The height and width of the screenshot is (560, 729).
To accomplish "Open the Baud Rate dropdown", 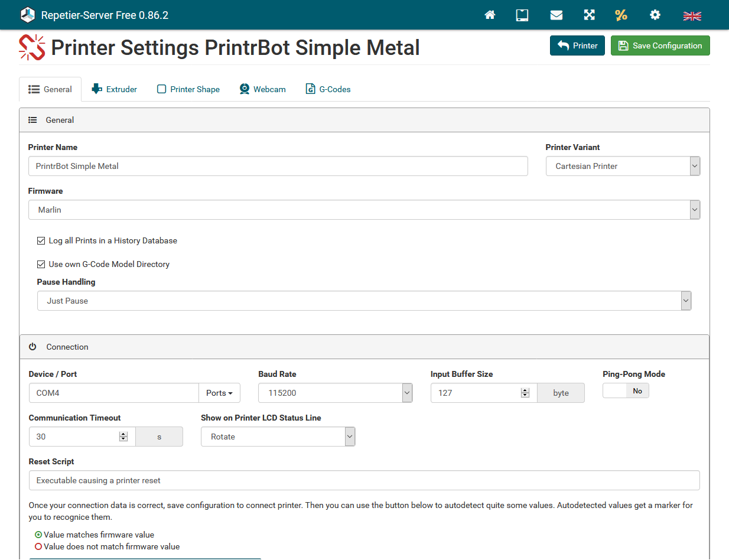I will pos(336,393).
